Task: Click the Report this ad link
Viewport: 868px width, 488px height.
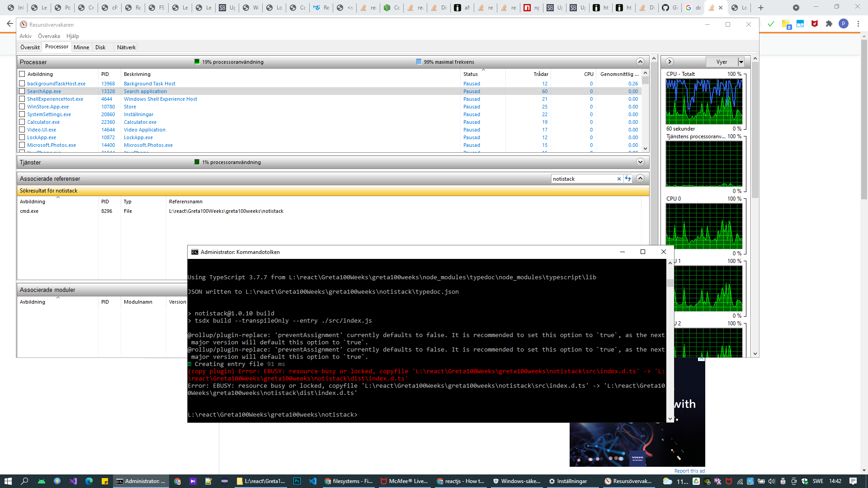Action: click(x=689, y=471)
